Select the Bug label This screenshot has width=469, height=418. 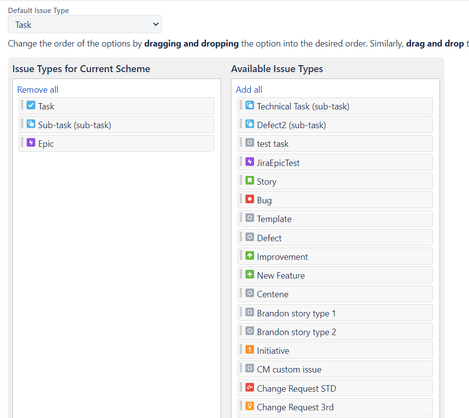click(x=264, y=200)
